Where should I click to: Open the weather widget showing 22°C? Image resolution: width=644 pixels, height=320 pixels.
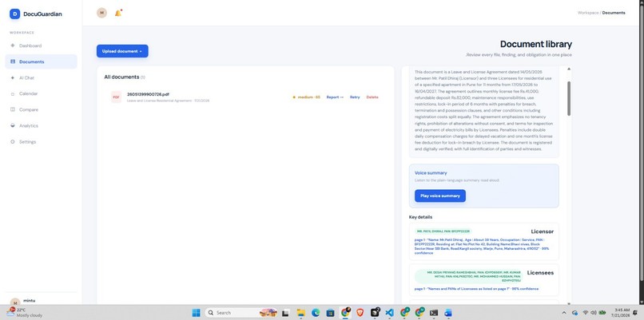point(25,313)
